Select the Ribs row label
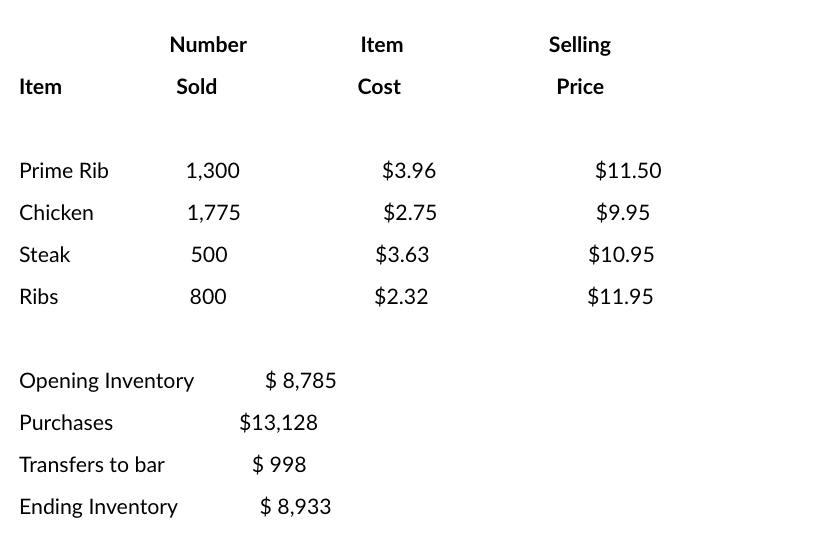Viewport: 840px width, 560px height. click(x=39, y=297)
